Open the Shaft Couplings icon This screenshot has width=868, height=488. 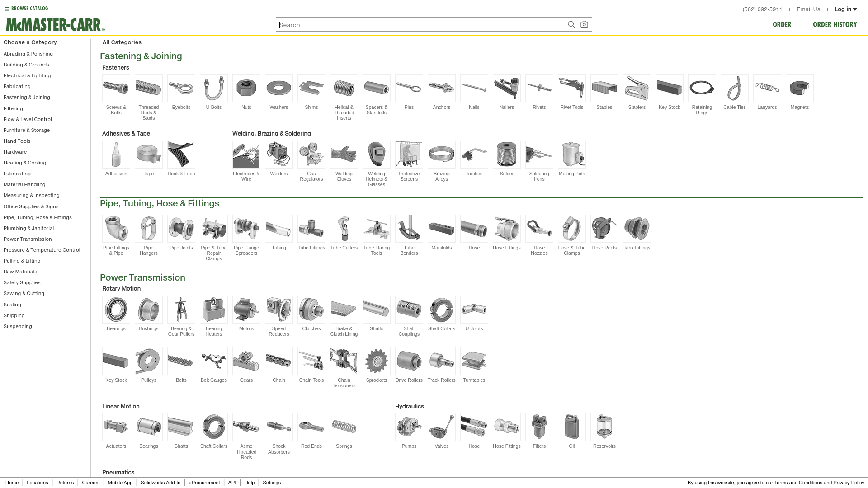(409, 310)
